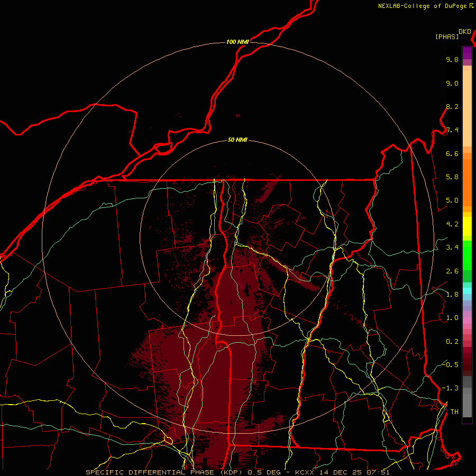Pick the pink segment of color bar
The image size is (476, 476).
point(467,321)
